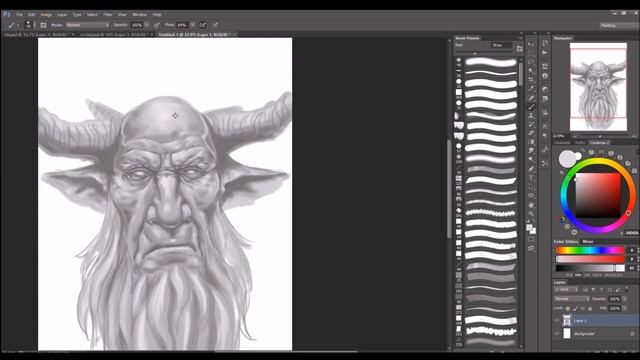Click the Screen Mode icon in the toolbox

(531, 248)
